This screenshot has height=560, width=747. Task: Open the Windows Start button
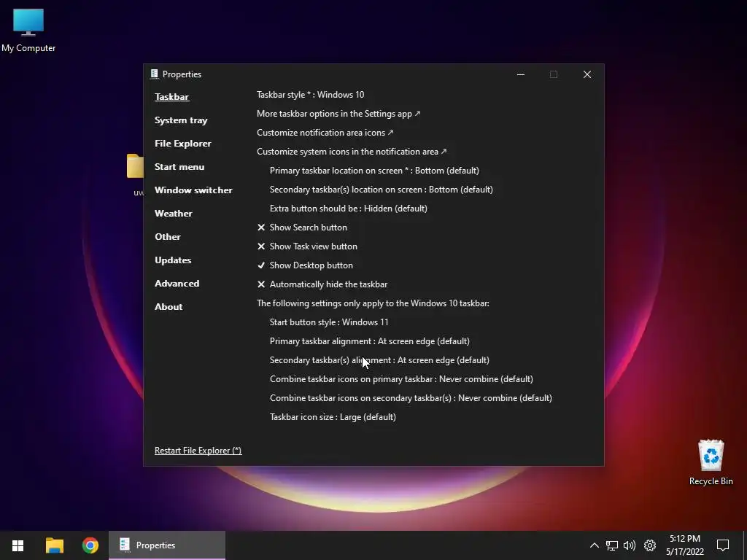18,545
